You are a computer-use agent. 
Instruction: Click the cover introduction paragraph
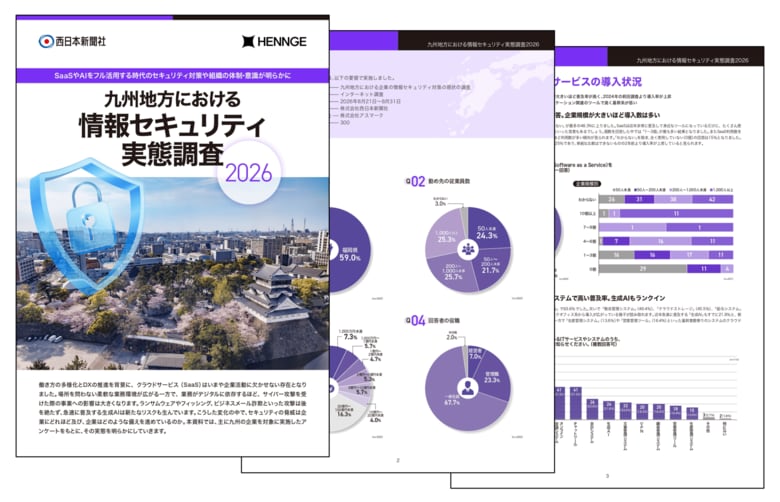tap(173, 407)
